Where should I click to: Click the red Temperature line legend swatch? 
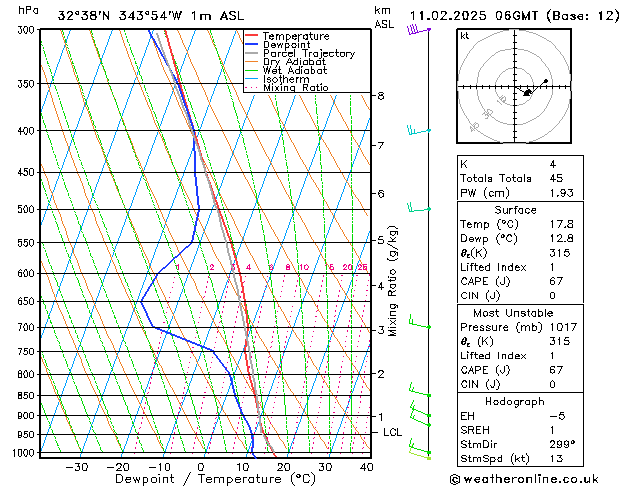pos(252,36)
